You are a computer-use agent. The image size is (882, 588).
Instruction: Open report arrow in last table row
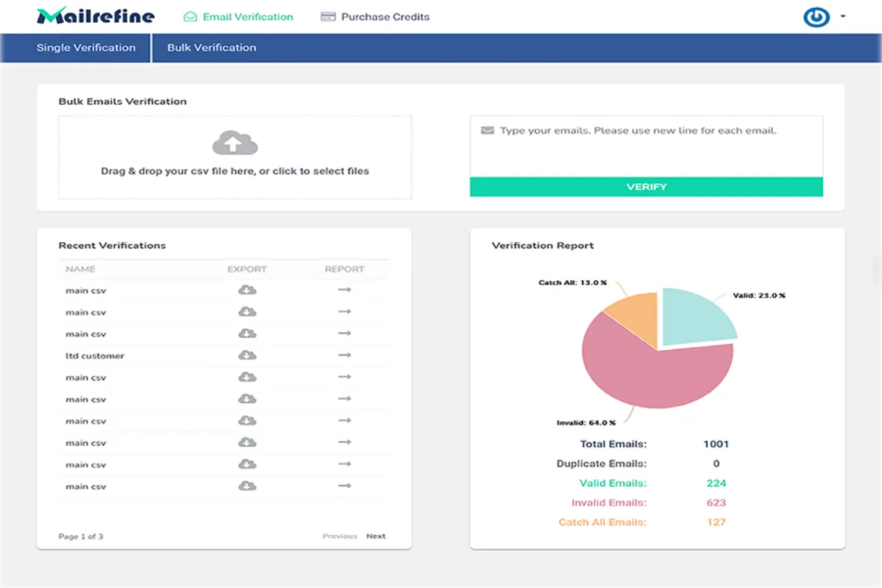(x=344, y=487)
